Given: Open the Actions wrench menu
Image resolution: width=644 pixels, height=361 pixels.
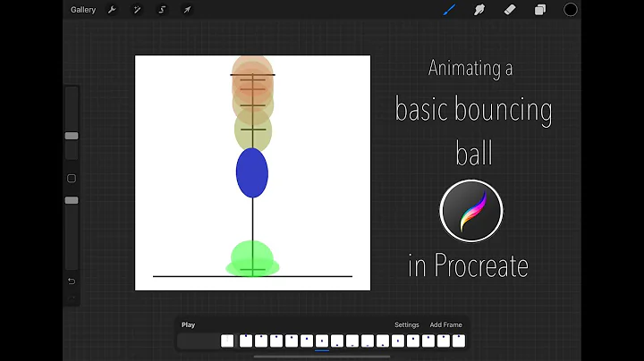Looking at the screenshot, I should (x=112, y=10).
